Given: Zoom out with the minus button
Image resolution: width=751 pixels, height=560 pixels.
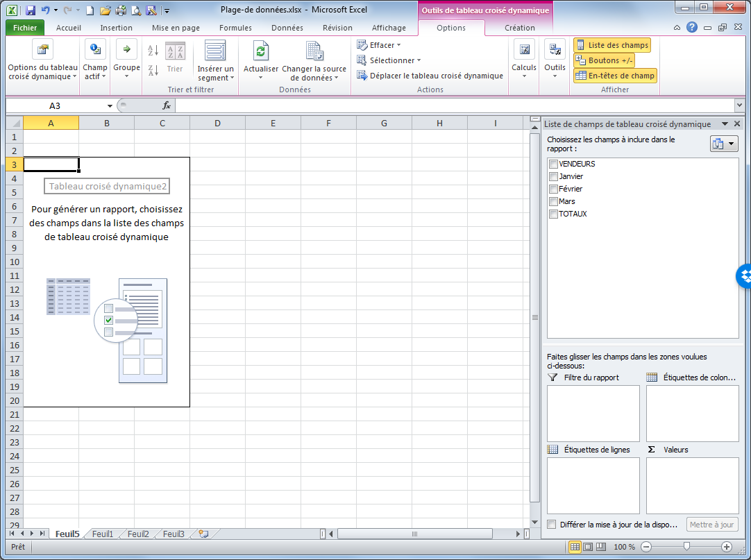Looking at the screenshot, I should (x=646, y=547).
